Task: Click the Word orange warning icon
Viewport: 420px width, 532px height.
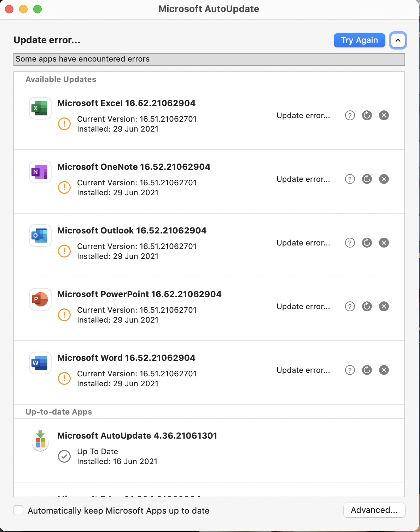Action: pos(64,378)
